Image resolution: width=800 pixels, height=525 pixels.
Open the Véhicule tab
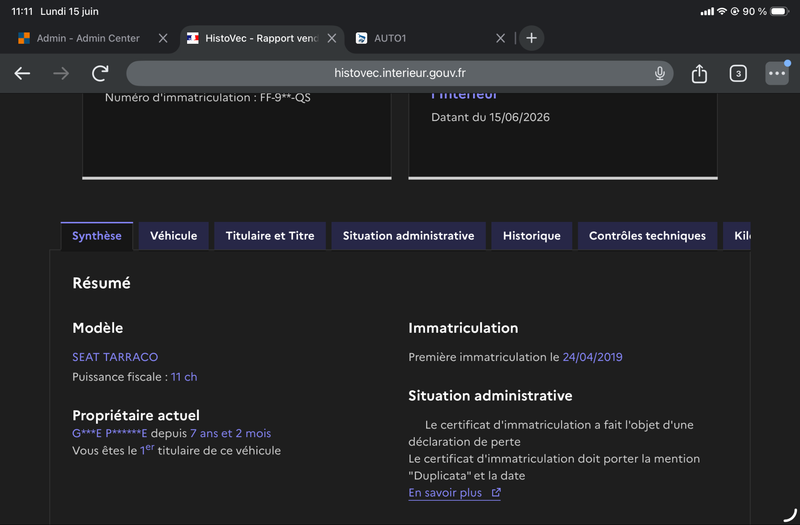tap(173, 236)
